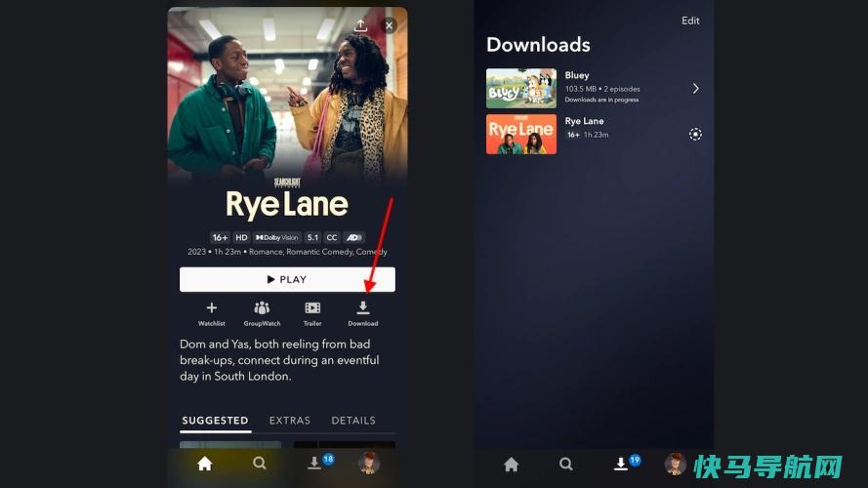The width and height of the screenshot is (868, 488).
Task: Open Search in left screen nav
Action: [x=259, y=463]
